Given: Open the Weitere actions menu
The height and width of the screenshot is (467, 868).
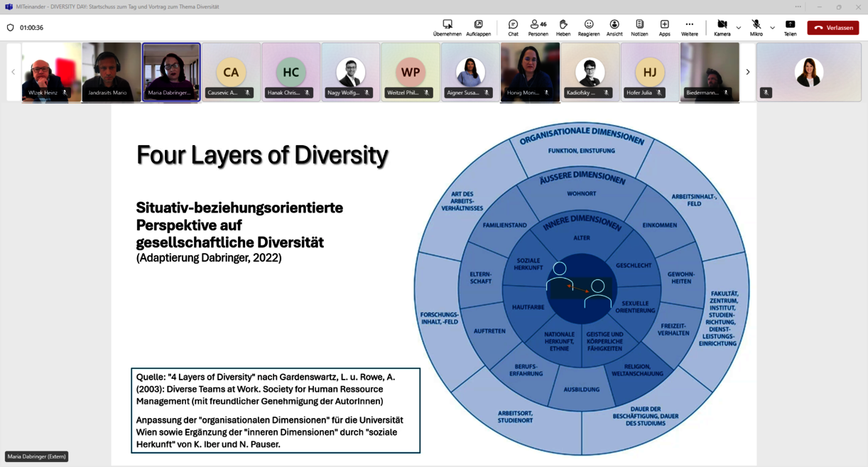Looking at the screenshot, I should [x=689, y=27].
